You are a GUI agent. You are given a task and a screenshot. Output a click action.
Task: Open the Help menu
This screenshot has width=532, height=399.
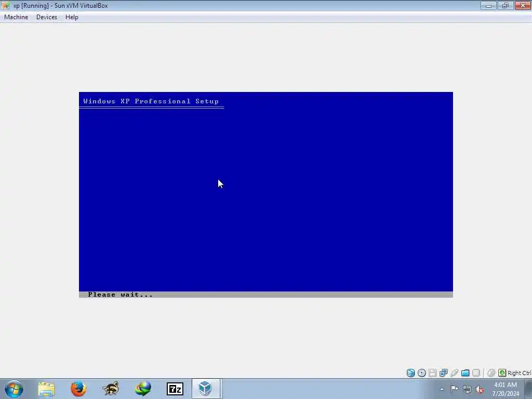pyautogui.click(x=72, y=17)
